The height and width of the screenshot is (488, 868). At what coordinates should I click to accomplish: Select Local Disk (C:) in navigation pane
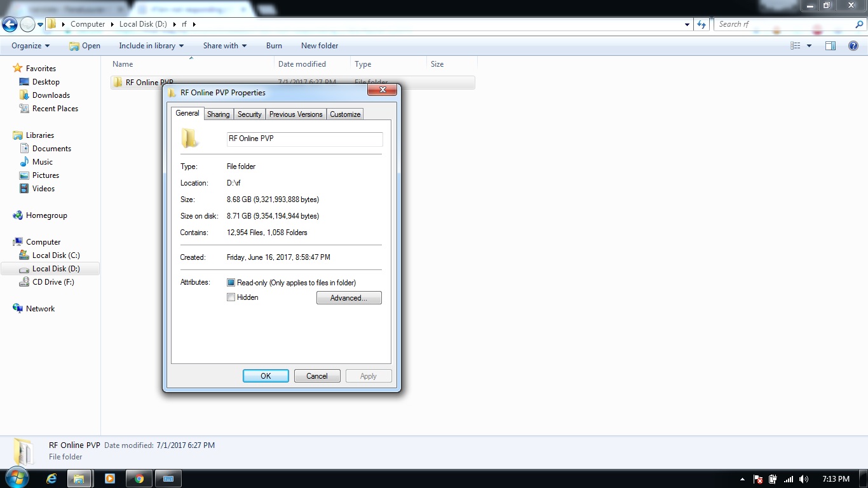56,255
